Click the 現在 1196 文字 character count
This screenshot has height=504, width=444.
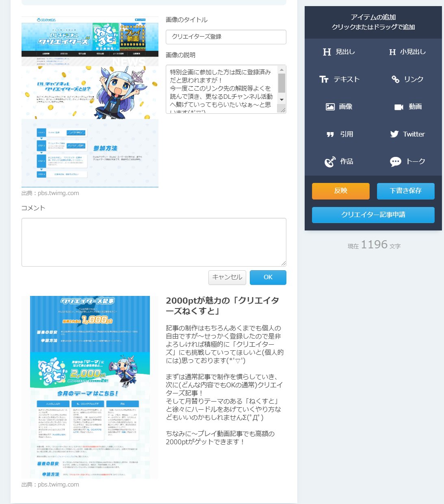pos(374,245)
